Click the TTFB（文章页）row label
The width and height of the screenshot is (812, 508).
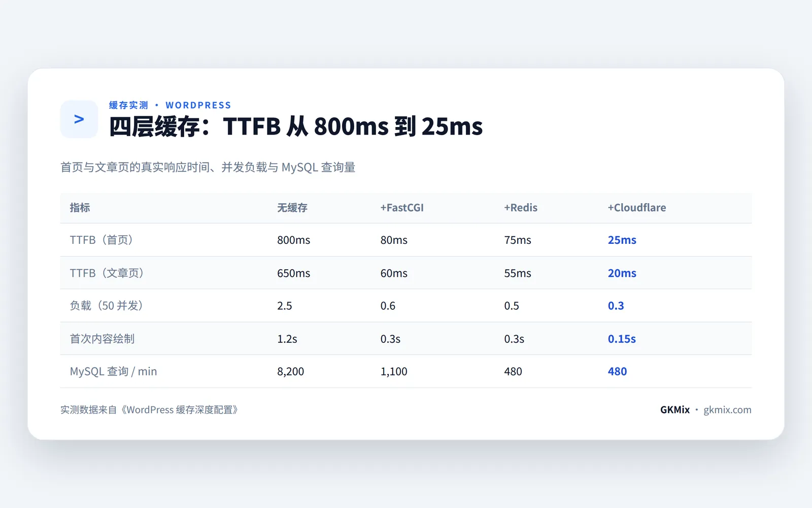point(107,273)
